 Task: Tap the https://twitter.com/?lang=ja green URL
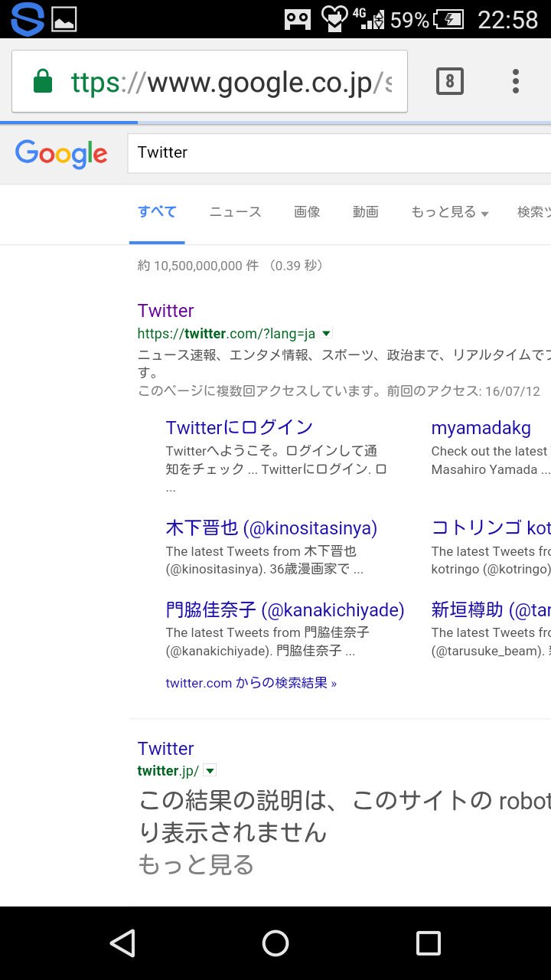(227, 334)
